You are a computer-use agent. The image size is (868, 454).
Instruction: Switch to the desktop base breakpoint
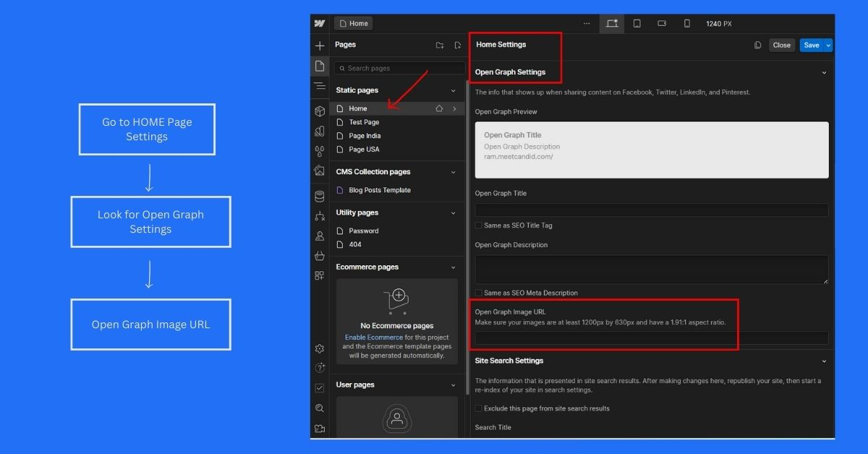point(612,24)
